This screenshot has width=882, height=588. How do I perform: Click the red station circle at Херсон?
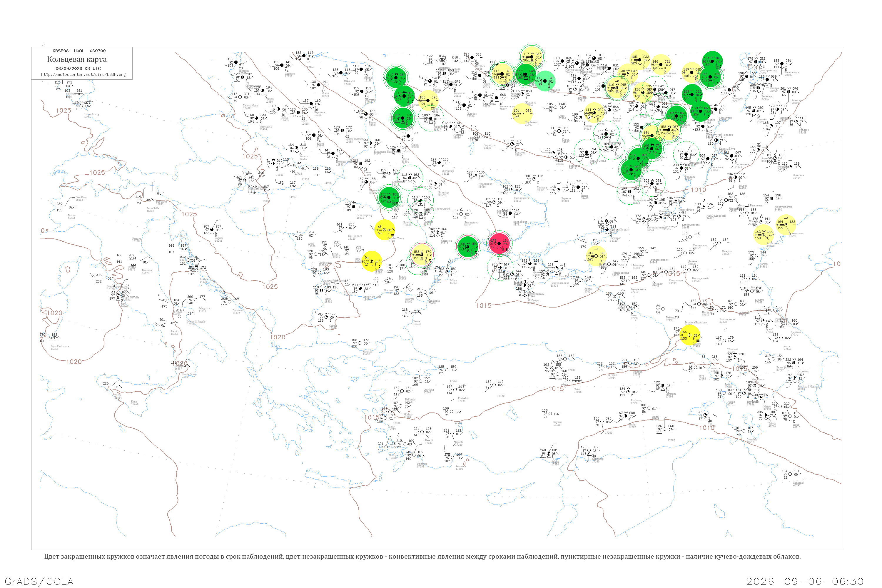tap(499, 244)
